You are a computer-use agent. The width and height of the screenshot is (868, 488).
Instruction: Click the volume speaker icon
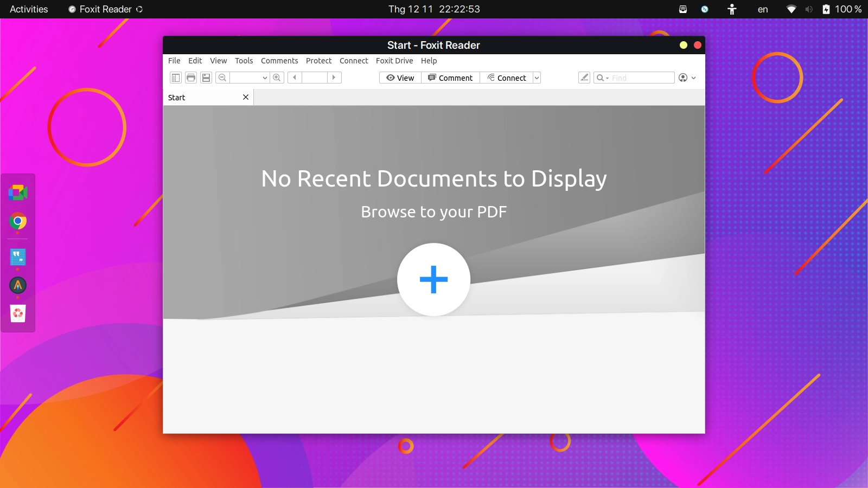pos(809,9)
